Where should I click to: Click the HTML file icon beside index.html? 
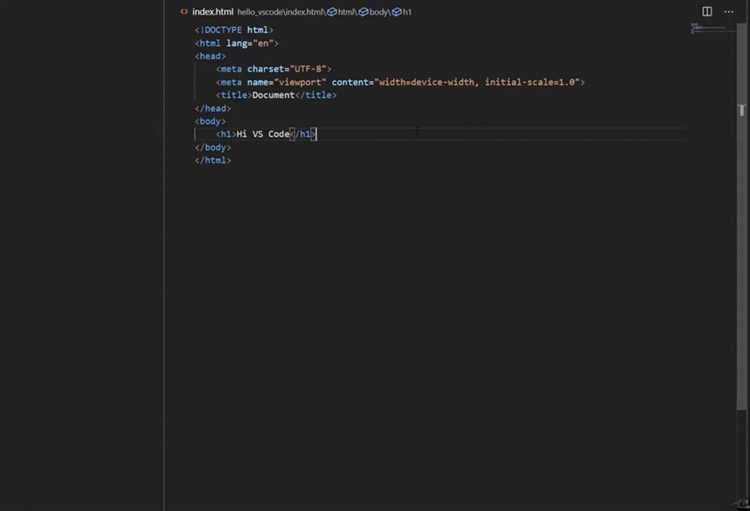click(184, 11)
